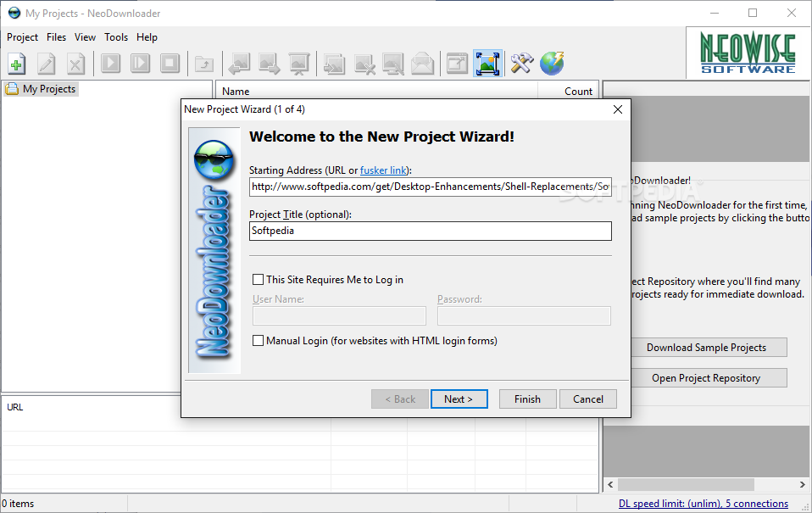The image size is (812, 513).
Task: Click the left arrow of the horizontal scrollbar
Action: click(x=610, y=484)
